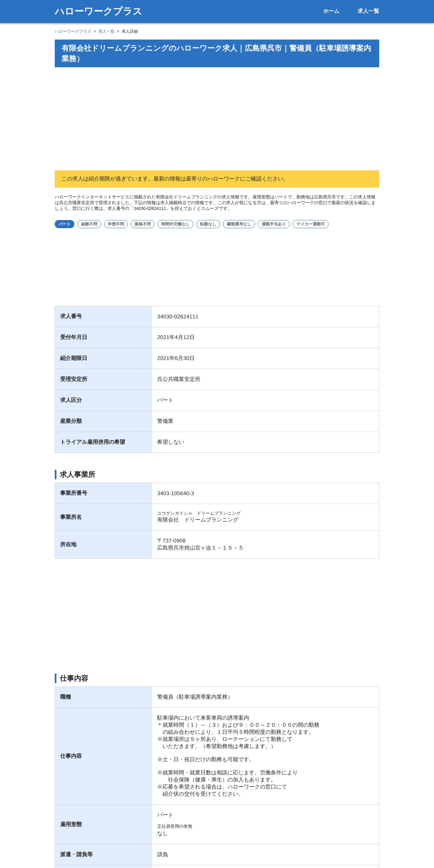Select the マイカー通勤可 tag
Screen dimensions: 434x868
tap(311, 224)
